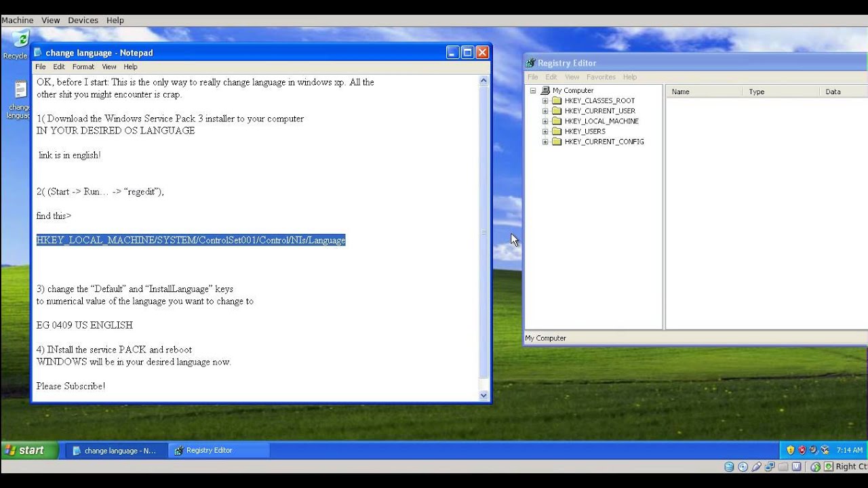Click 'My Computer' in Registry Editor status bar
The width and height of the screenshot is (868, 488).
click(x=545, y=338)
